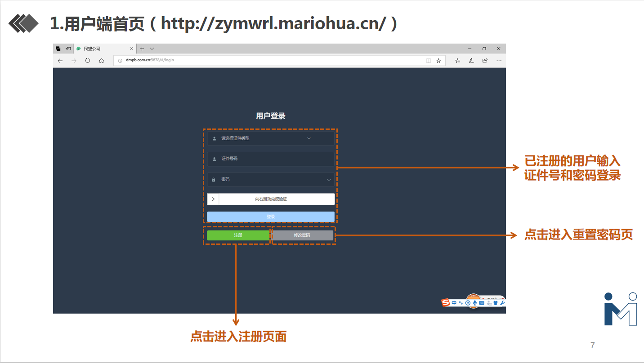
Task: Add page to favorites with star icon
Action: click(438, 61)
